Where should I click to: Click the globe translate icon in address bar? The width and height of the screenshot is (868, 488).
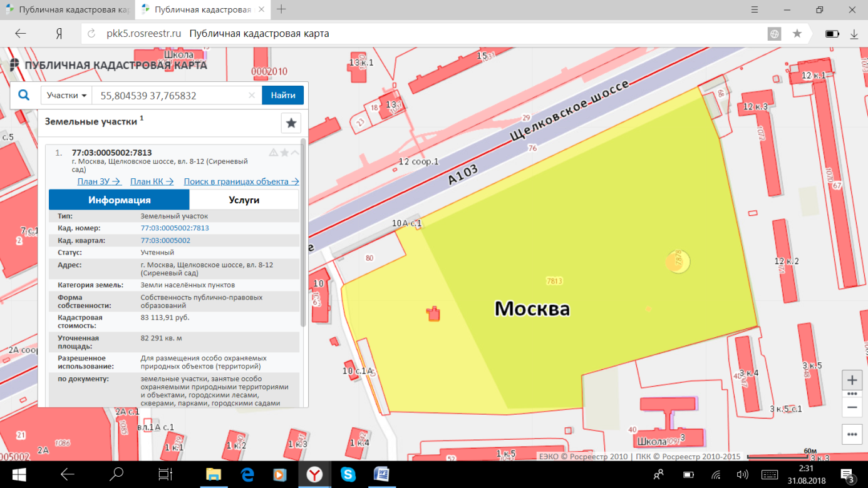775,34
